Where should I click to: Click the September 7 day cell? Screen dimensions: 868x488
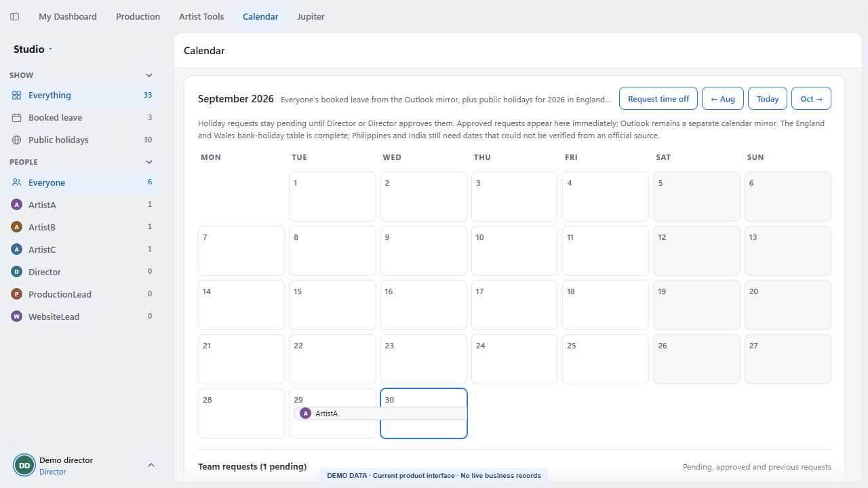[241, 251]
